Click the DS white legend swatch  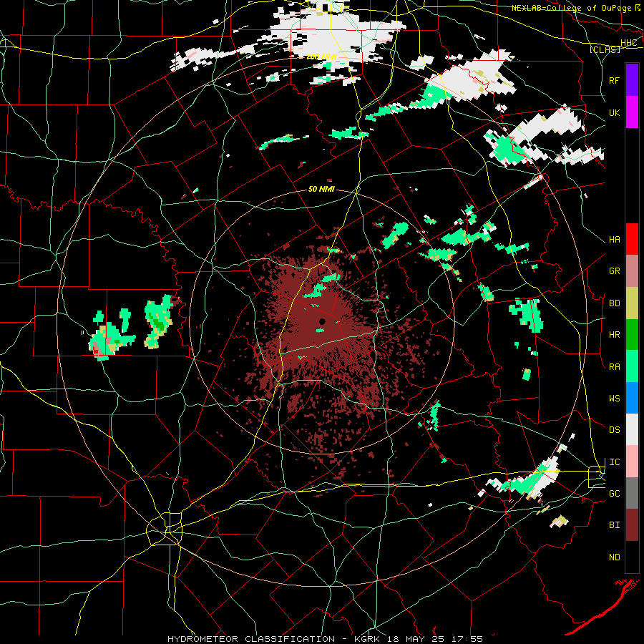coord(632,429)
